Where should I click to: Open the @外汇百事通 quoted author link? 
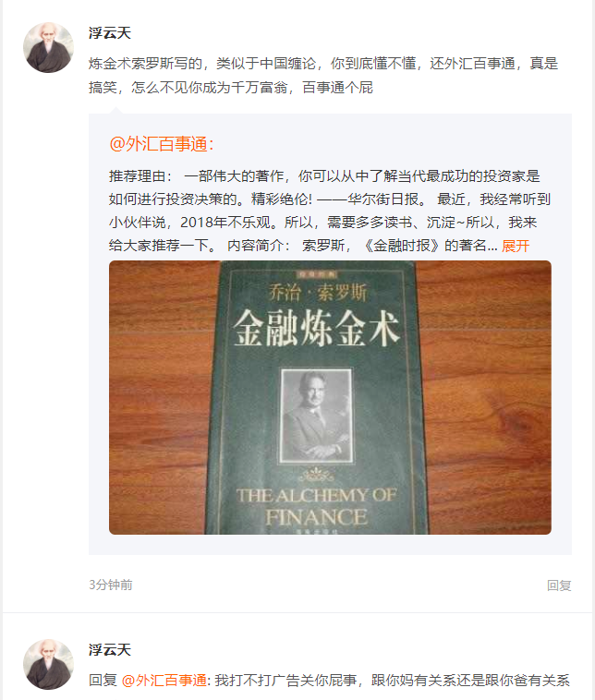point(162,144)
